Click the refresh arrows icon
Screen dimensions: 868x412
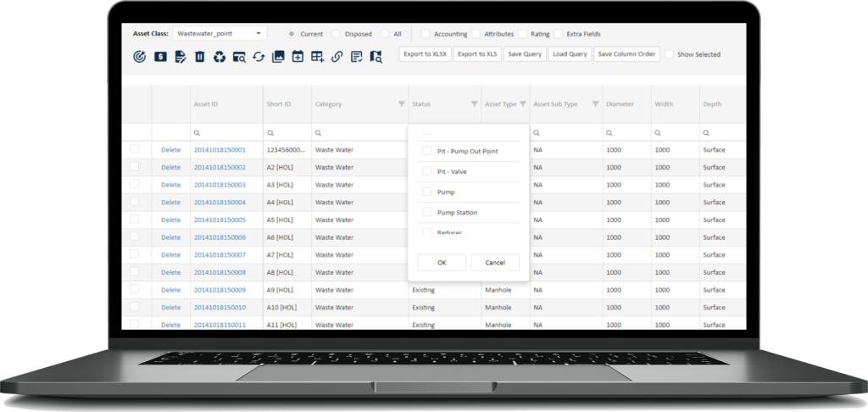pyautogui.click(x=259, y=57)
